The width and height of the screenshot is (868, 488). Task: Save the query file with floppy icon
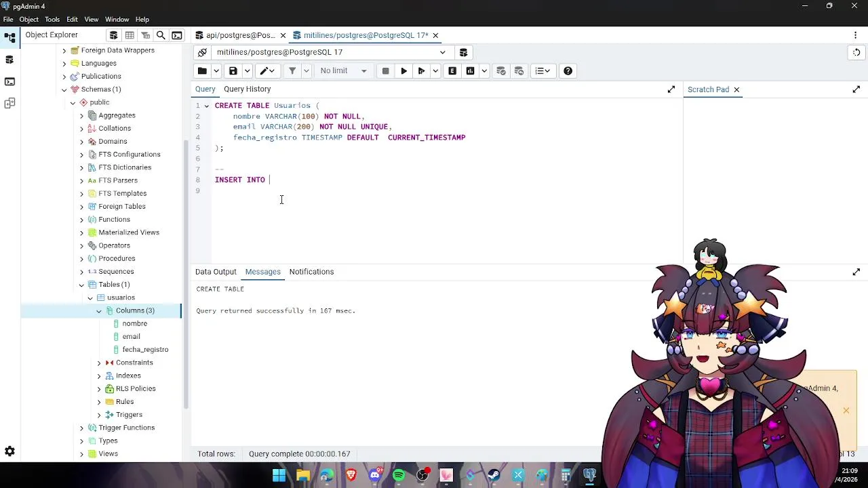(233, 71)
